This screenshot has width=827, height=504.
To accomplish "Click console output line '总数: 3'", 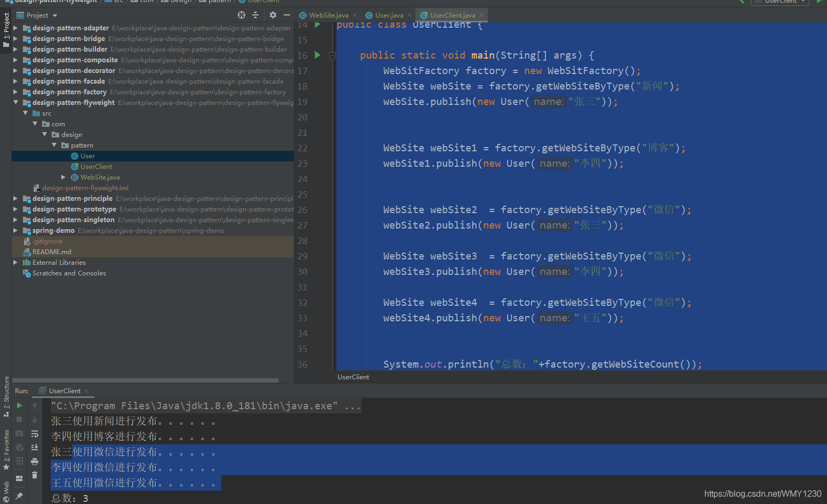I will click(x=70, y=498).
